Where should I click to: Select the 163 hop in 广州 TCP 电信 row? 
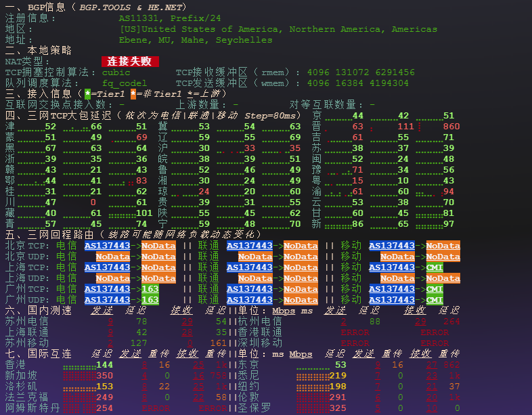pos(150,289)
